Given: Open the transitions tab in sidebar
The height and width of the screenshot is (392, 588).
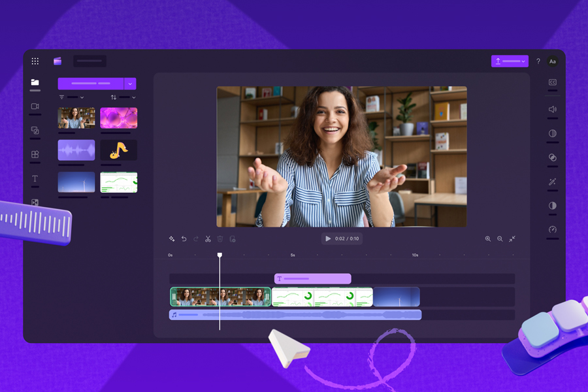Looking at the screenshot, I should coord(35,203).
